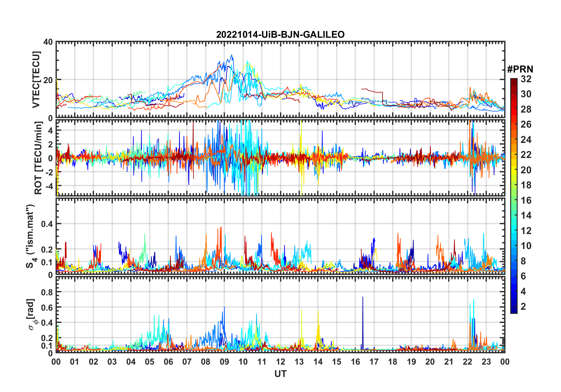The width and height of the screenshot is (561, 392).
Task: Click the x-axis tick label 23
Action: click(x=486, y=362)
